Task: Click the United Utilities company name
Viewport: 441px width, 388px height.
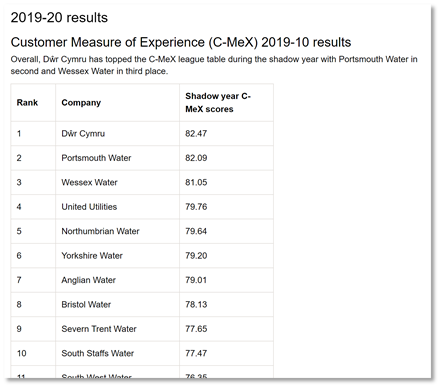Action: (x=89, y=207)
